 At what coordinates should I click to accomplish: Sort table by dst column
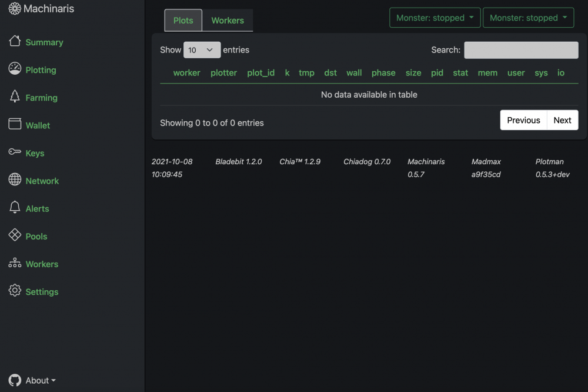pyautogui.click(x=330, y=73)
